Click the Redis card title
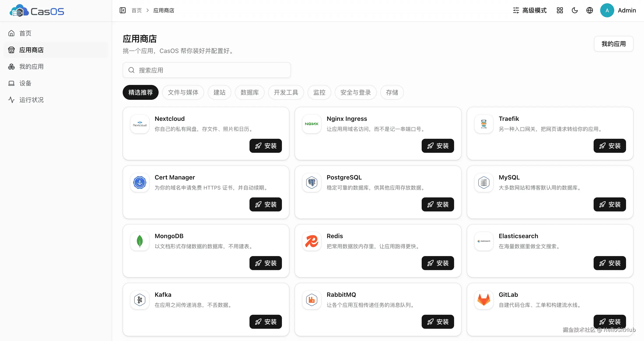This screenshot has width=644, height=341. (335, 236)
